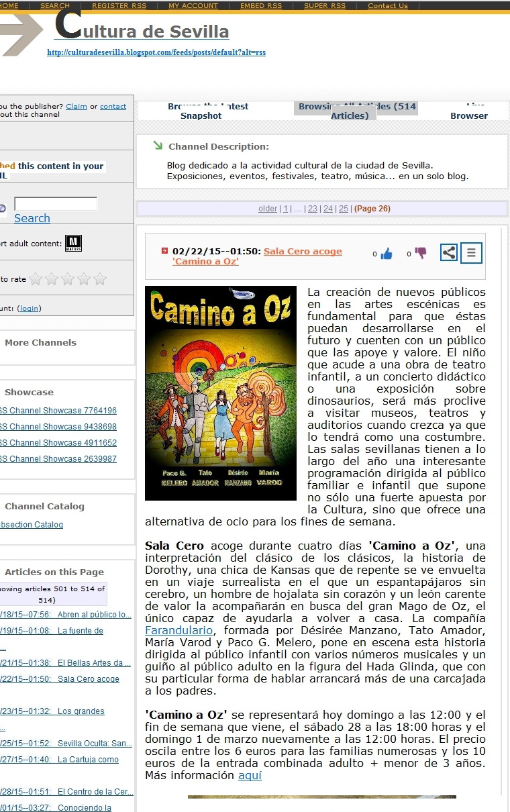This screenshot has height=812, width=510.
Task: Click the login link
Action: 29,308
